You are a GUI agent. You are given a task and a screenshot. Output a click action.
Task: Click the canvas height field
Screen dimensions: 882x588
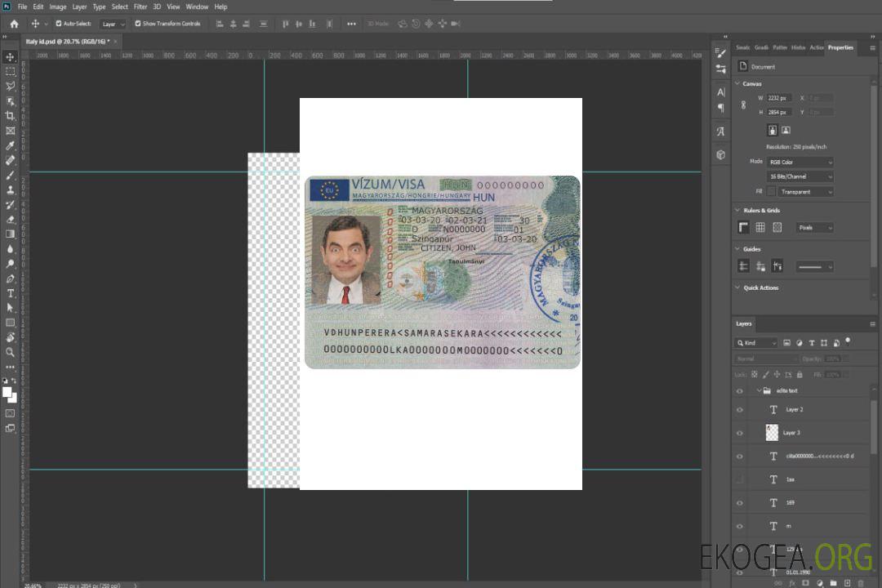coord(779,113)
